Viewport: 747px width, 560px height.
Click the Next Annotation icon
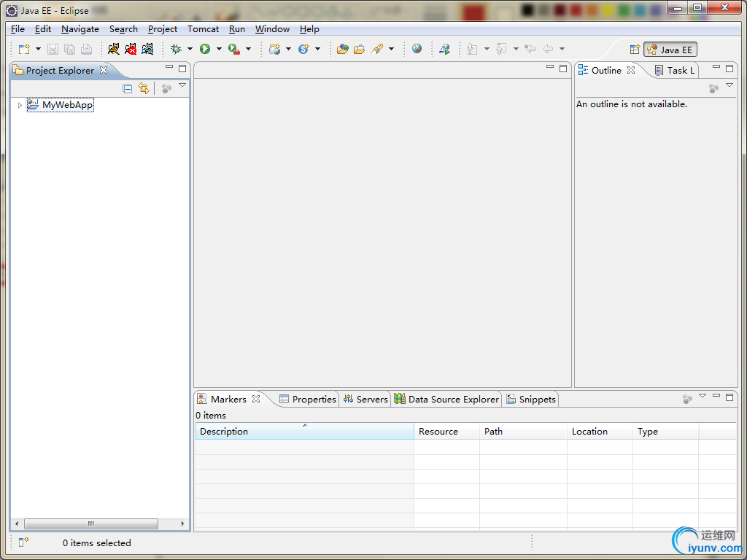[x=473, y=49]
